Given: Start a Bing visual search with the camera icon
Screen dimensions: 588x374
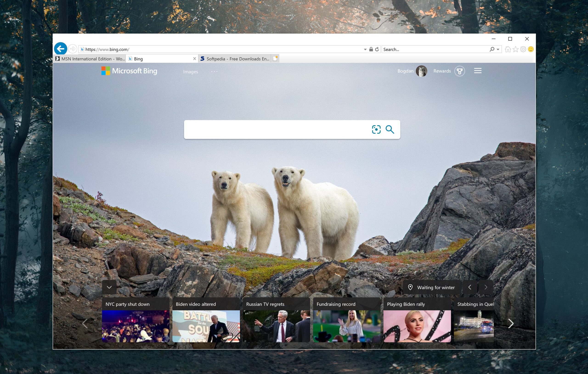Looking at the screenshot, I should (x=376, y=129).
